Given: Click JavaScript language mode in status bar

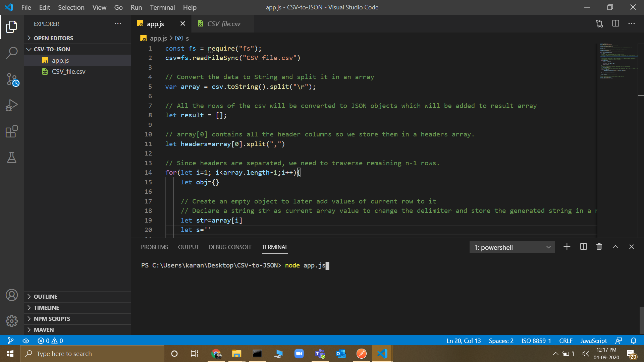Looking at the screenshot, I should pyautogui.click(x=593, y=341).
